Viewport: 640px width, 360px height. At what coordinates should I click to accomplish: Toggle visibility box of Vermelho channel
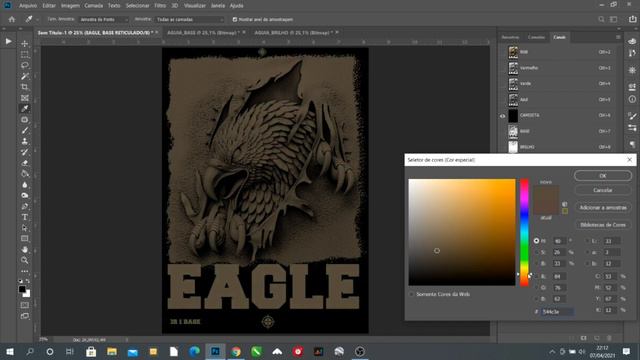pyautogui.click(x=502, y=68)
